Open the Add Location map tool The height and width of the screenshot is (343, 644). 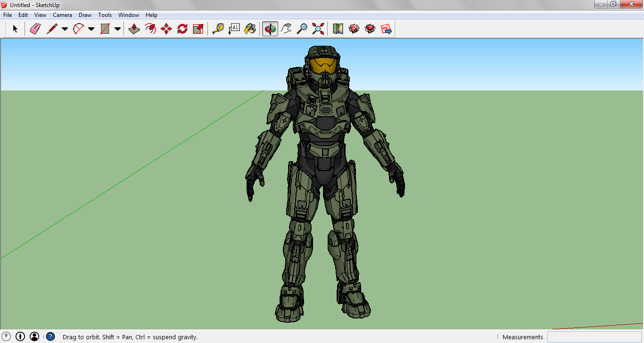coord(338,29)
